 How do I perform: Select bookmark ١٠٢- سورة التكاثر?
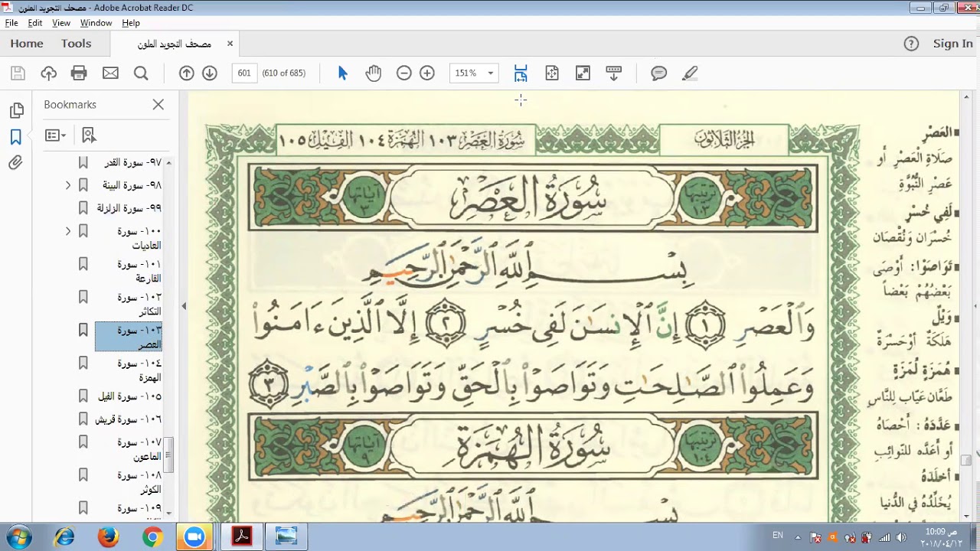139,304
